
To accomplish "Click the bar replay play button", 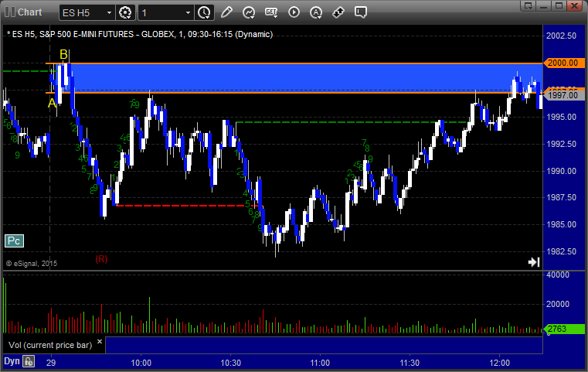I will click(294, 12).
